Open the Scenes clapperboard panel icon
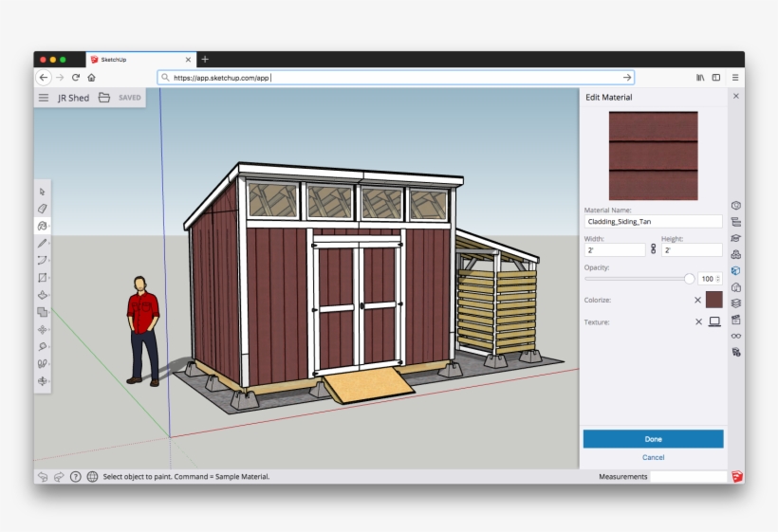 click(736, 320)
